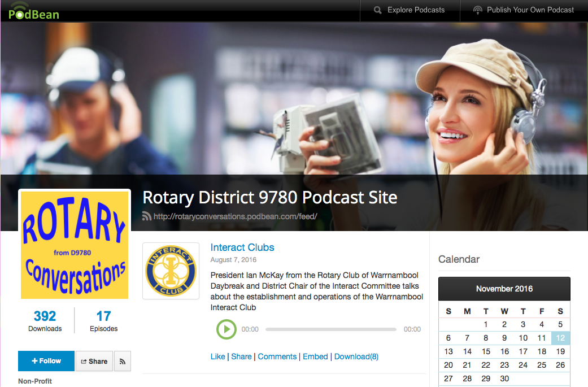Open the Interact Club logo thumbnail
Image resolution: width=588 pixels, height=387 pixels.
click(x=171, y=271)
